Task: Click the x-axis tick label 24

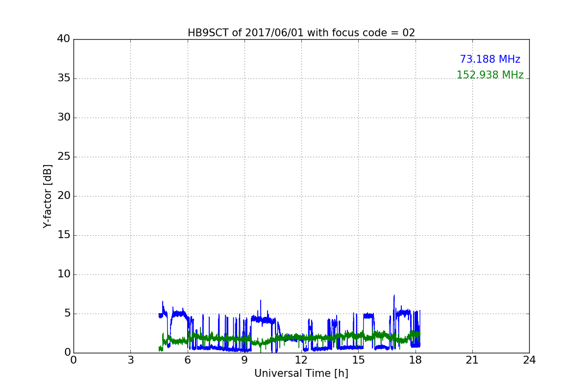Action: 529,360
